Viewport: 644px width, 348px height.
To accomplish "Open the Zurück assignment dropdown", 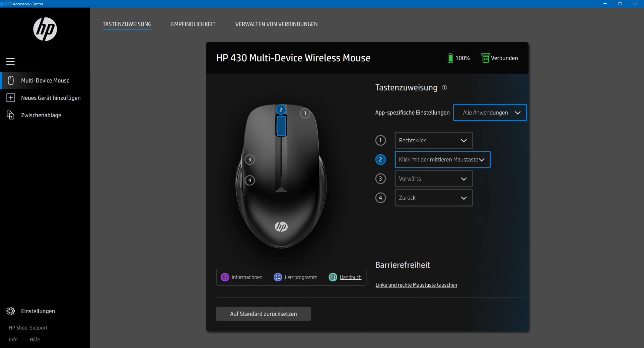I will coord(434,198).
